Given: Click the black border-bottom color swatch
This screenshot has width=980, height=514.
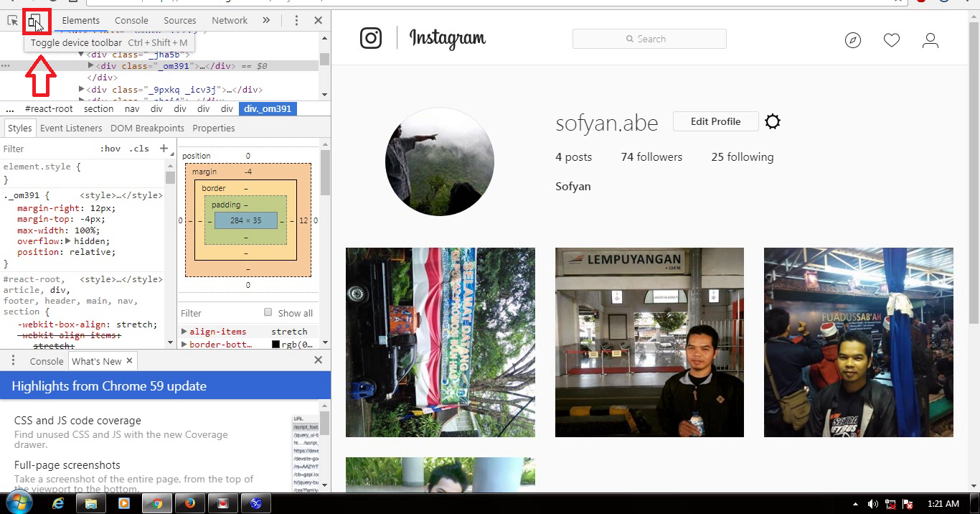Looking at the screenshot, I should [x=275, y=345].
